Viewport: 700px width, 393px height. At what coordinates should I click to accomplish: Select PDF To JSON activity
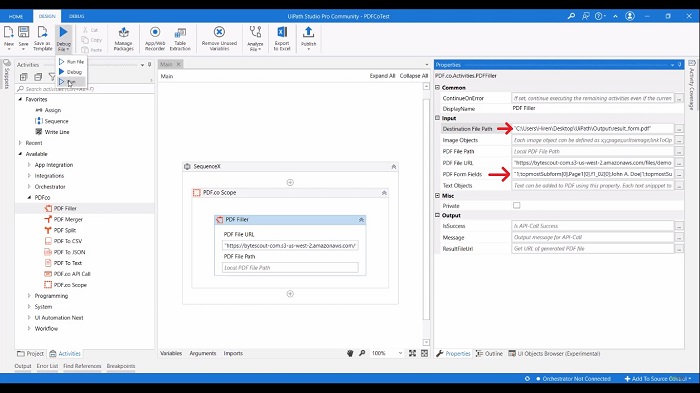pos(69,252)
